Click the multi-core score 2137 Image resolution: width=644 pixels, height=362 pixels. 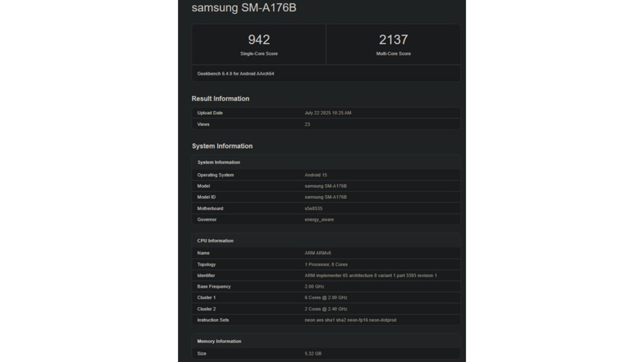tap(393, 40)
